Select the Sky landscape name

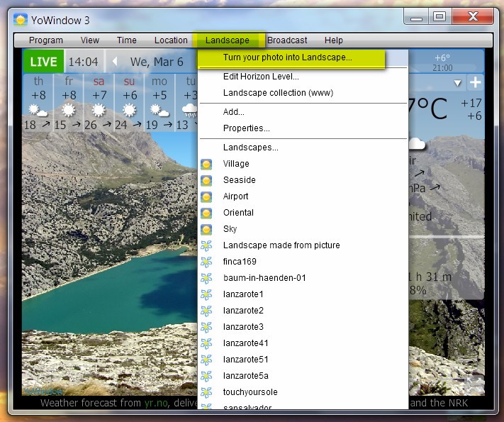point(230,229)
